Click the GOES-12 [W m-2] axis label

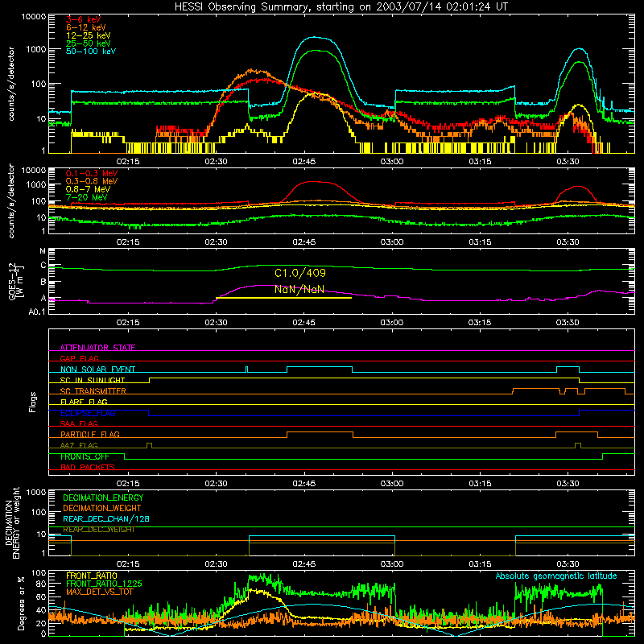point(16,281)
